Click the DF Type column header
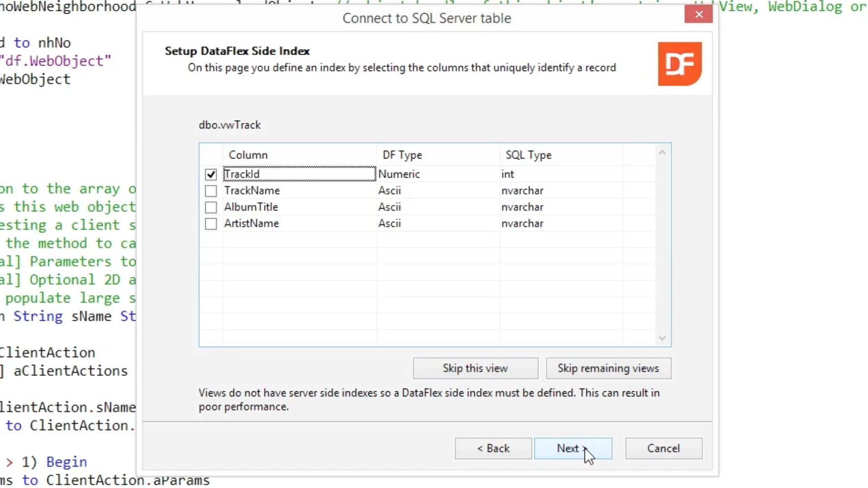 402,155
